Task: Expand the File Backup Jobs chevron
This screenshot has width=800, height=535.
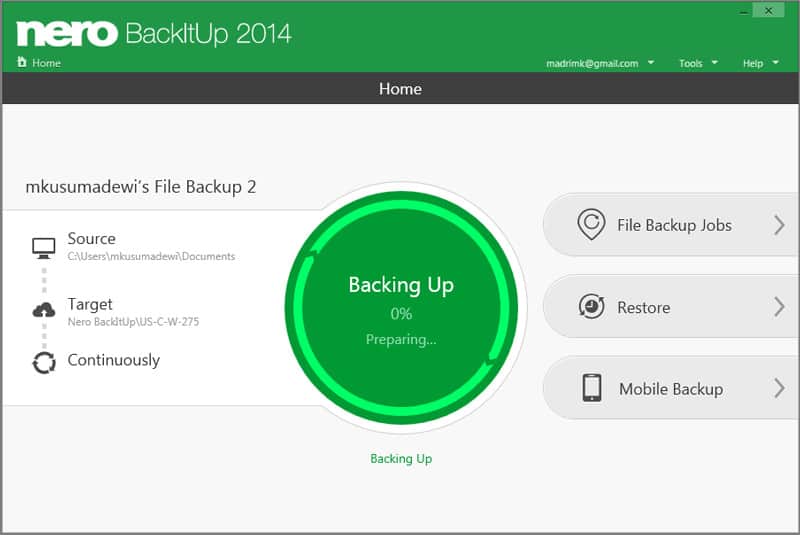Action: (779, 225)
